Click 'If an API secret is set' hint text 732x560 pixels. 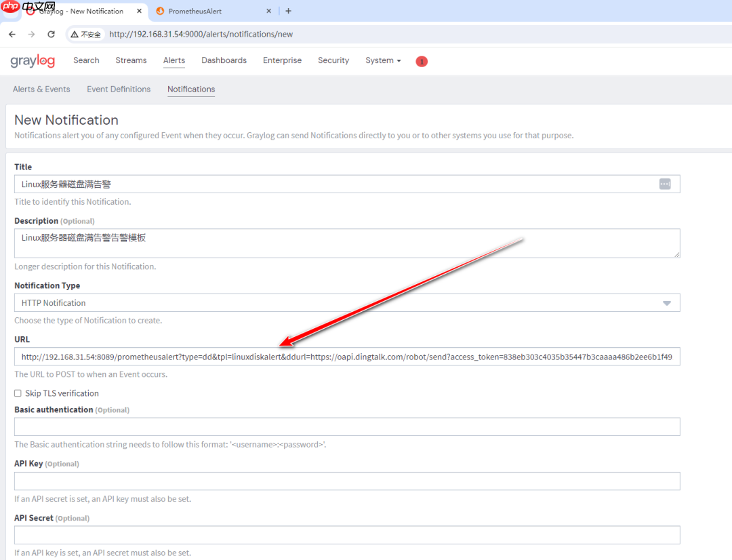coord(103,499)
